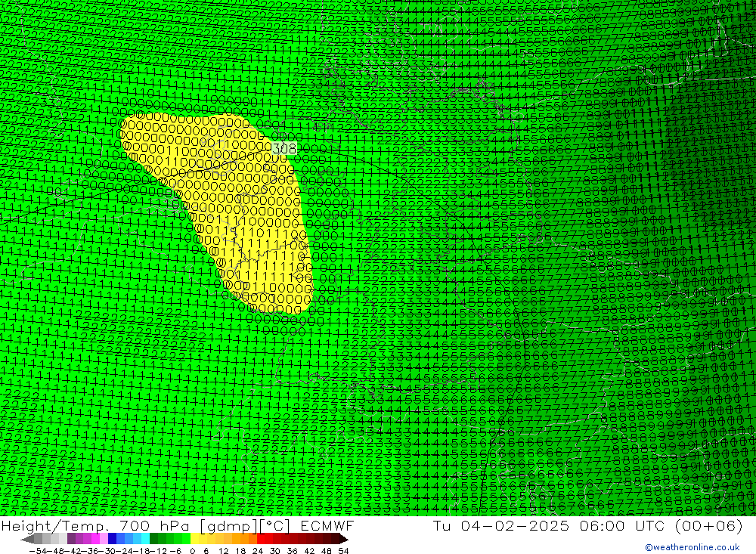Image resolution: width=756 pixels, height=554 pixels.
Task: Click the bright red swatch above legend value 24
Action: pos(261,539)
